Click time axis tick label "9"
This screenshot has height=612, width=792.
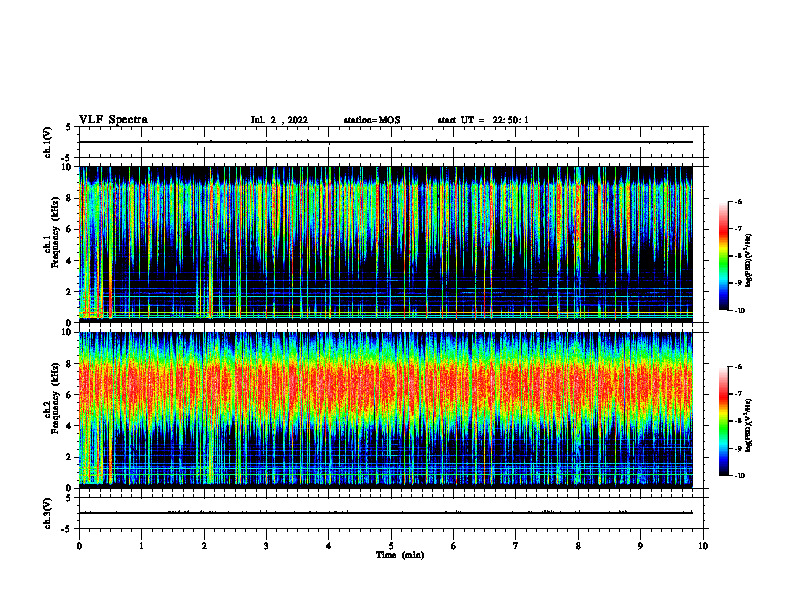[640, 545]
